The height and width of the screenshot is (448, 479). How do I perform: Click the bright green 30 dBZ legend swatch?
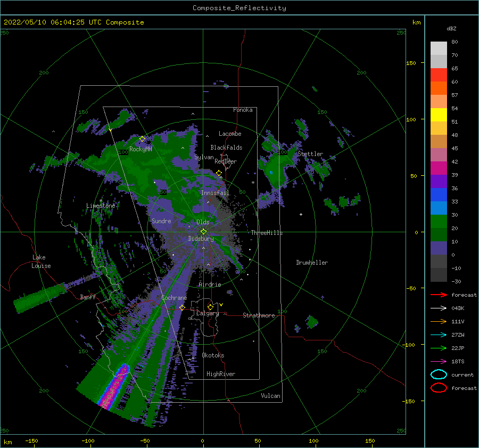439,221
